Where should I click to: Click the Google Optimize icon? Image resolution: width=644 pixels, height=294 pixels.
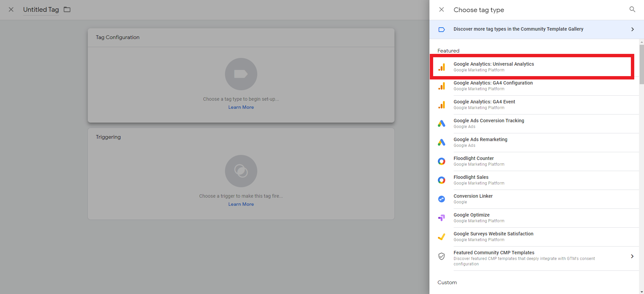coord(442,218)
